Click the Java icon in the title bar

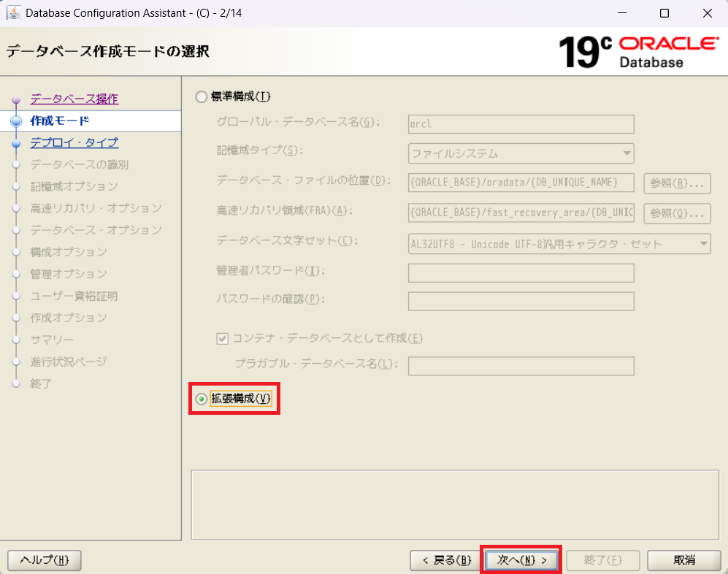[x=13, y=13]
